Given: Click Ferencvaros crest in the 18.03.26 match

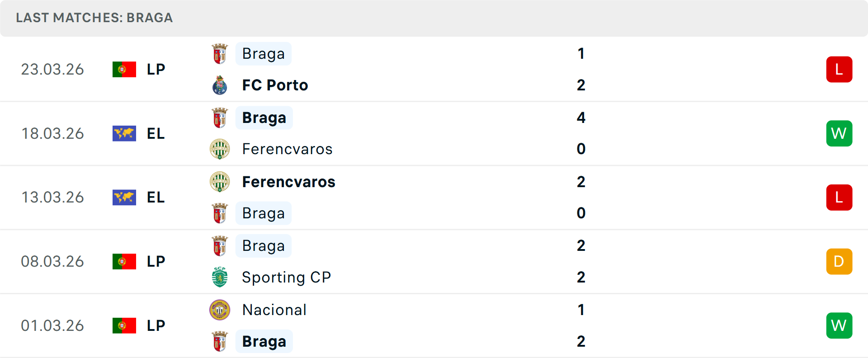Looking at the screenshot, I should (220, 149).
